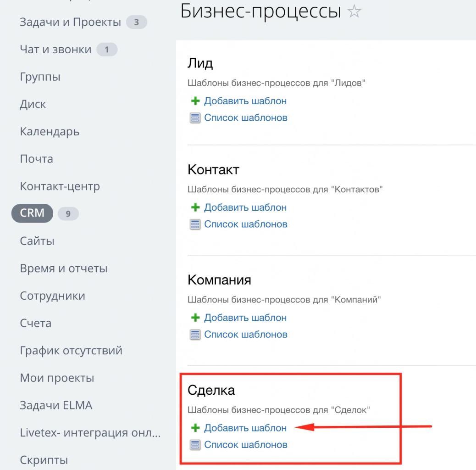Click the list icon in the Сделка section
Screen dimensions: 476x470
point(195,444)
